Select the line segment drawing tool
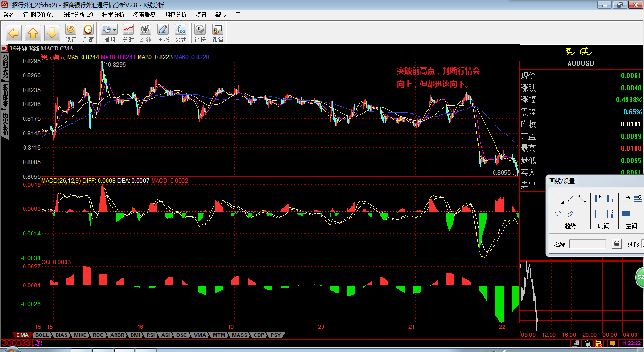644x352 pixels. tap(582, 199)
